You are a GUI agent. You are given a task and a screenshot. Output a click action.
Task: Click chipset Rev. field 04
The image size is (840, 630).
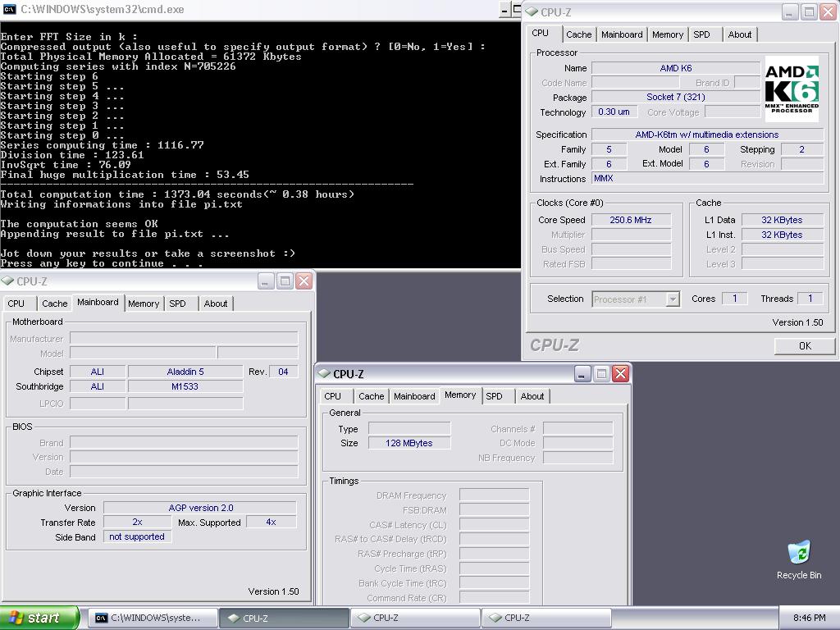pos(283,372)
